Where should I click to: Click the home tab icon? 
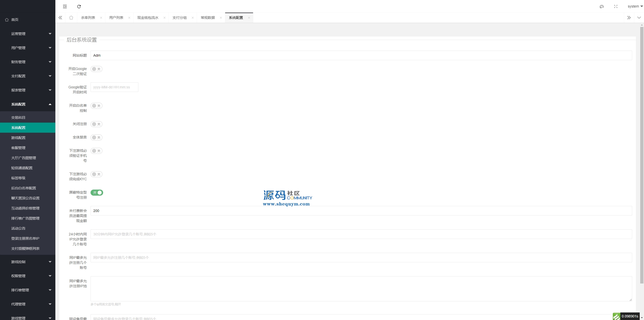pyautogui.click(x=71, y=18)
